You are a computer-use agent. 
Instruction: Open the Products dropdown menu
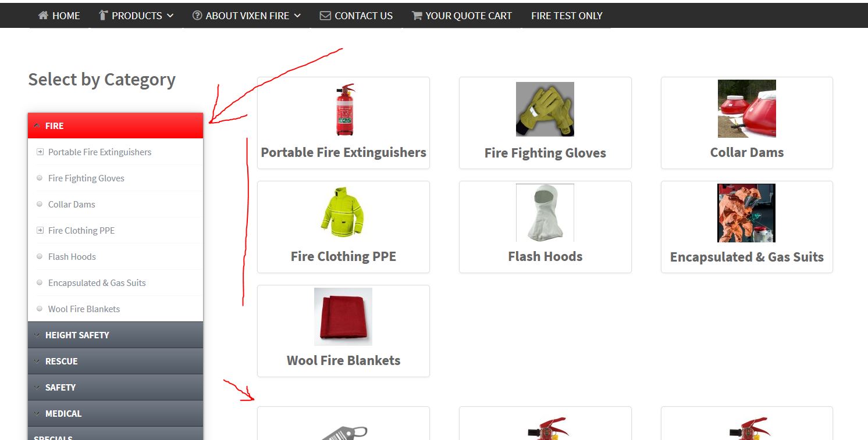tap(137, 16)
